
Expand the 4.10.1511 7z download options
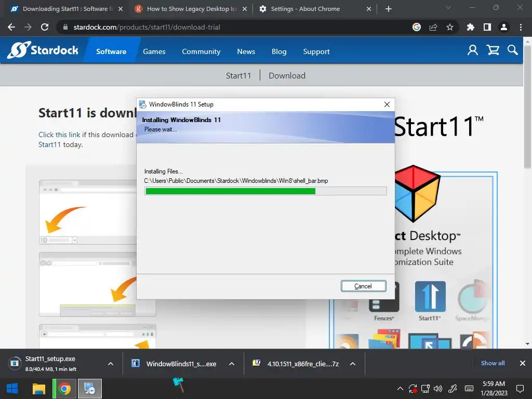pos(353,364)
